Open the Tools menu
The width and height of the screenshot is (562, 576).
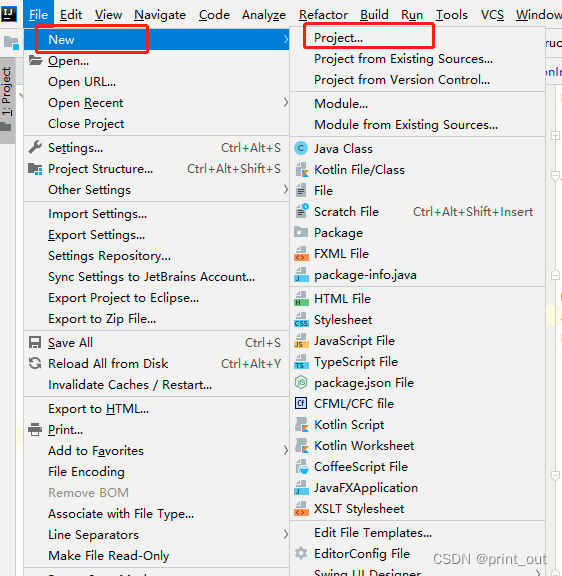[x=451, y=15]
